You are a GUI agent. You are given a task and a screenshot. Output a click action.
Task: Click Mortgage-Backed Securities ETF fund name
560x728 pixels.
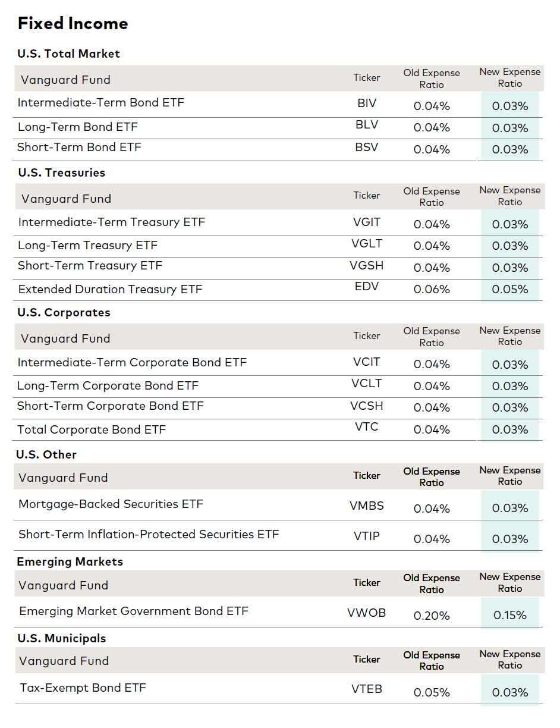pos(111,504)
